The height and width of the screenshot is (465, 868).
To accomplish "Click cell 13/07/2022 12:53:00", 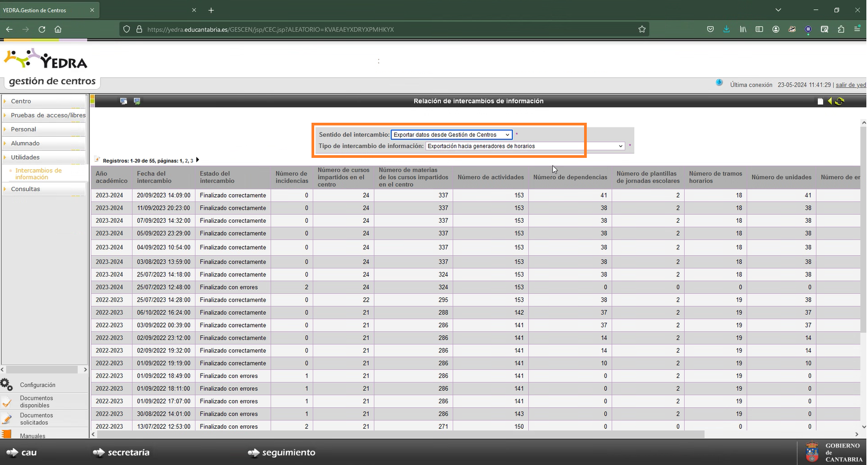I will click(164, 427).
